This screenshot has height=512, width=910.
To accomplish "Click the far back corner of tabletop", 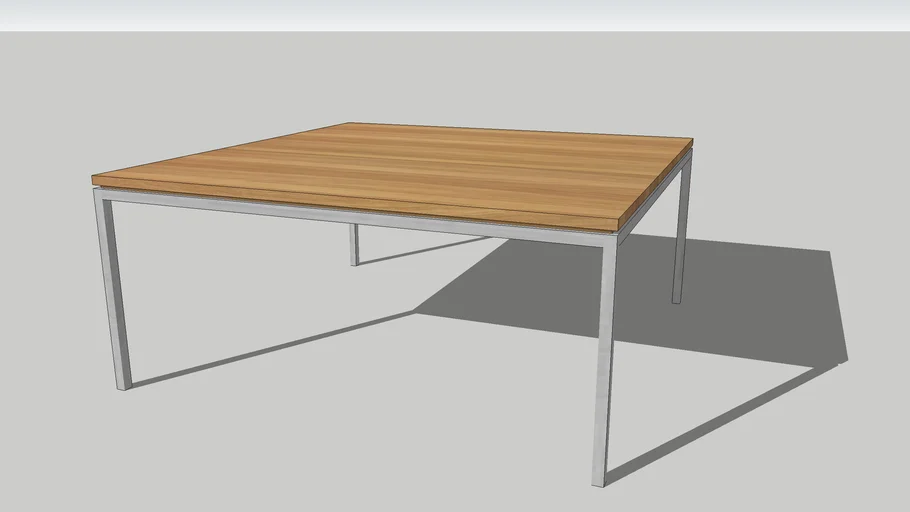I will tap(349, 124).
